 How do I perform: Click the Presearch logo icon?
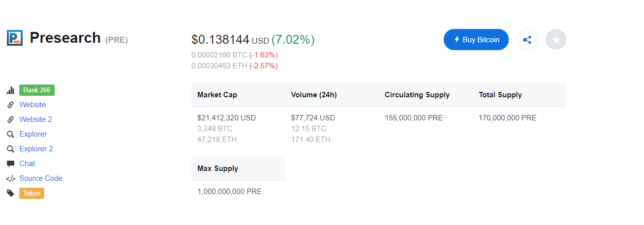(15, 38)
